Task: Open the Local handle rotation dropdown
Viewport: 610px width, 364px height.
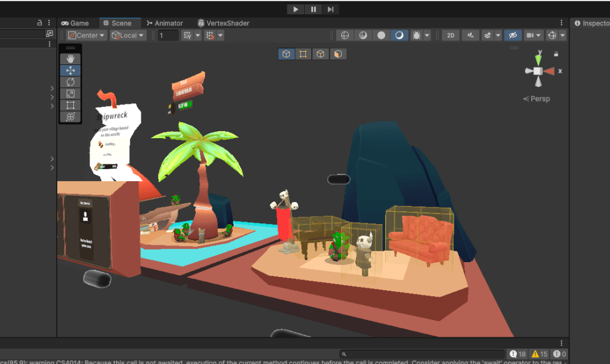Action: [x=128, y=35]
